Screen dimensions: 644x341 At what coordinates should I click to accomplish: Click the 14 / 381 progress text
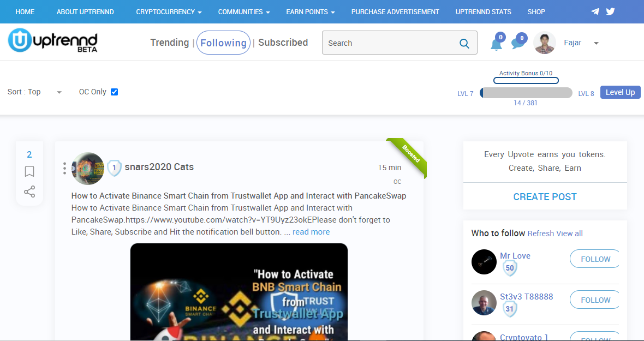pyautogui.click(x=526, y=103)
